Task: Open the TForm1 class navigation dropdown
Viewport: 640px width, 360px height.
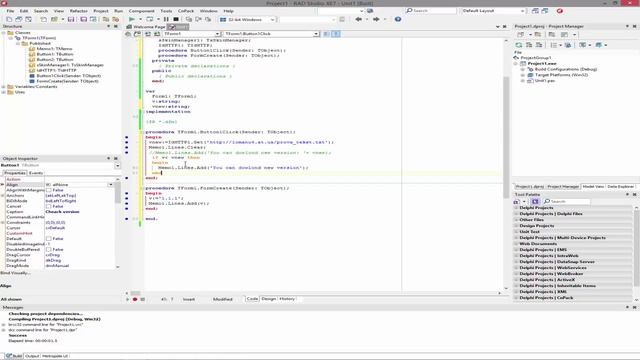Action: click(217, 34)
